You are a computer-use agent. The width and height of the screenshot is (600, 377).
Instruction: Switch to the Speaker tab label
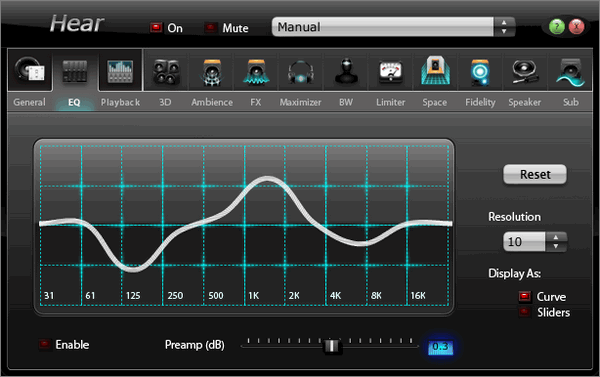click(525, 102)
